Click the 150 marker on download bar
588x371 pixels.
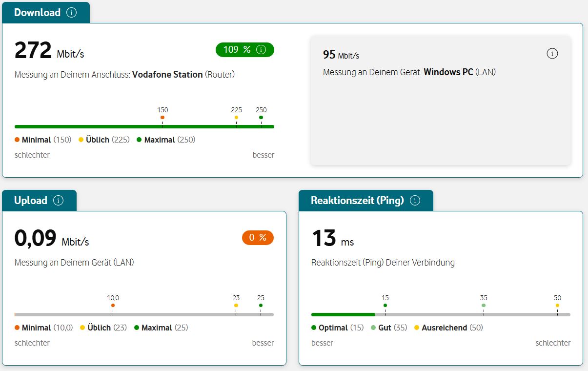tap(162, 117)
